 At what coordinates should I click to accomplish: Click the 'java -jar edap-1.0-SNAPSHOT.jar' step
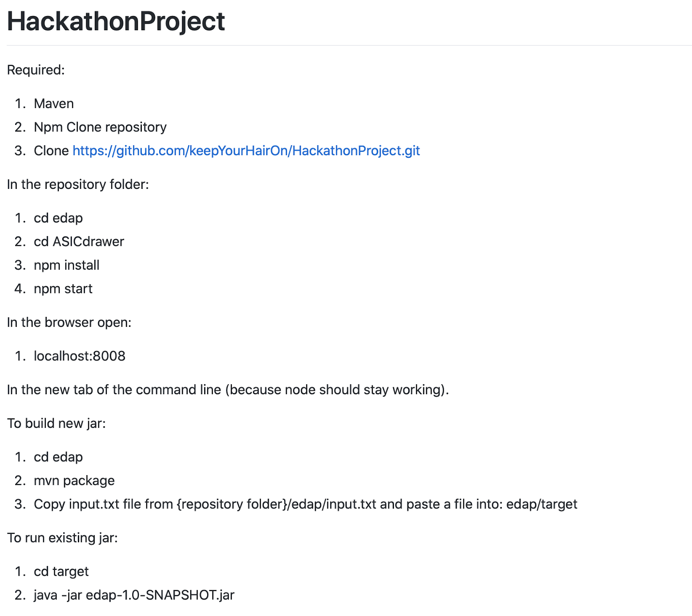134,595
